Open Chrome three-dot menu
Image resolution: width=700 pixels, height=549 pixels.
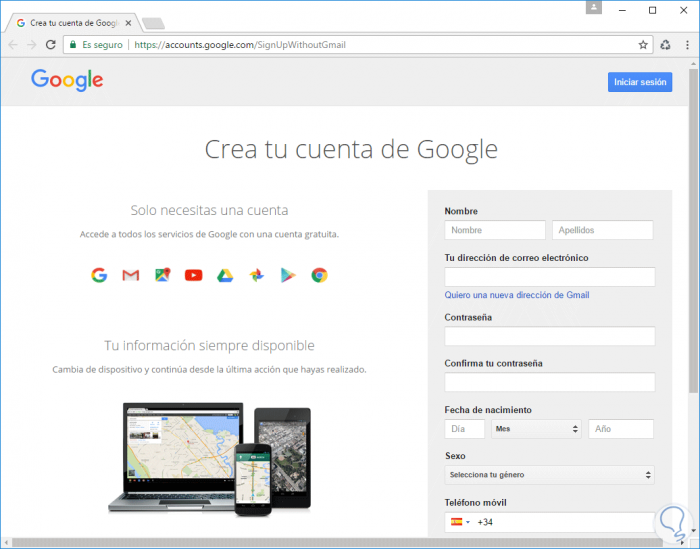coord(687,45)
